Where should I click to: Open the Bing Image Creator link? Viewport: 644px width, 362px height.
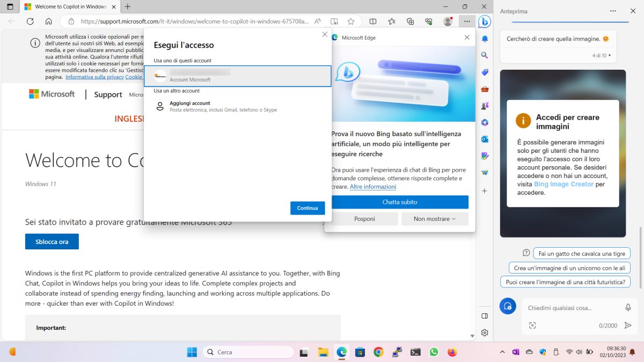tap(563, 184)
